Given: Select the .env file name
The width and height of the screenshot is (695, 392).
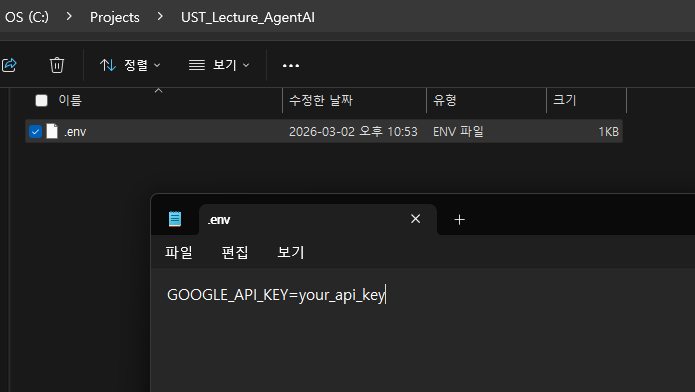Looking at the screenshot, I should tap(75, 132).
